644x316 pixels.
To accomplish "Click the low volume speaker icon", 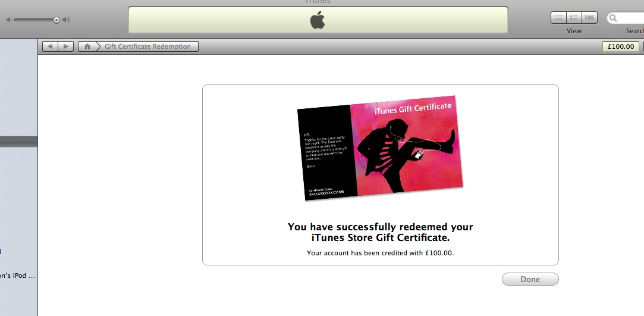I will (x=9, y=20).
